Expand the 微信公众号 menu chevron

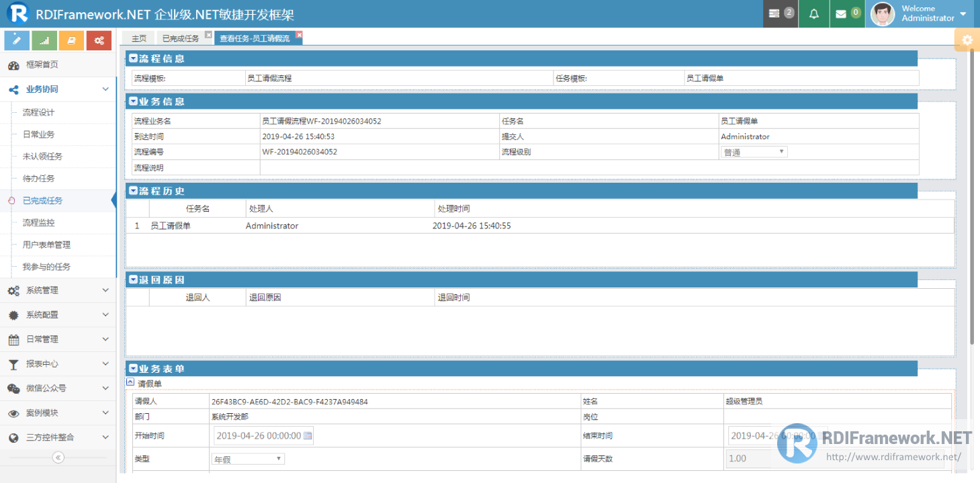[x=105, y=388]
